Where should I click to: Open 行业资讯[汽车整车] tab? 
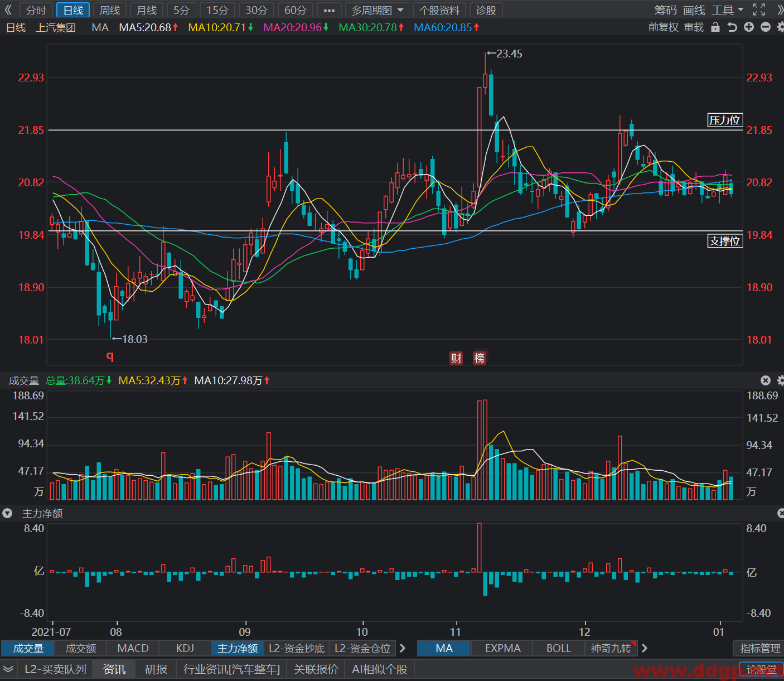[x=231, y=669]
